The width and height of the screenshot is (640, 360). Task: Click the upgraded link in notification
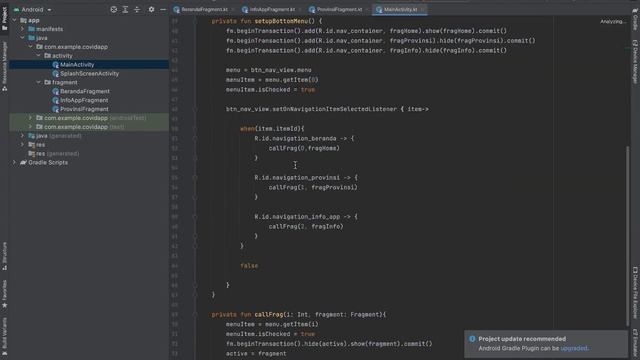tap(574, 349)
